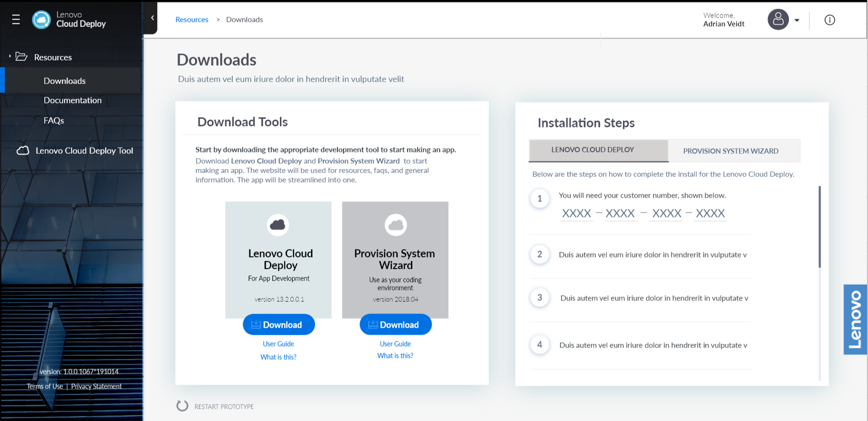Click the user profile avatar icon
Image resolution: width=868 pixels, height=421 pixels.
pyautogui.click(x=778, y=20)
